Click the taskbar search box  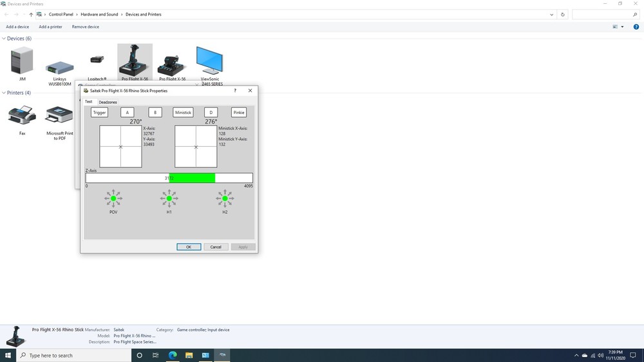[73, 356]
